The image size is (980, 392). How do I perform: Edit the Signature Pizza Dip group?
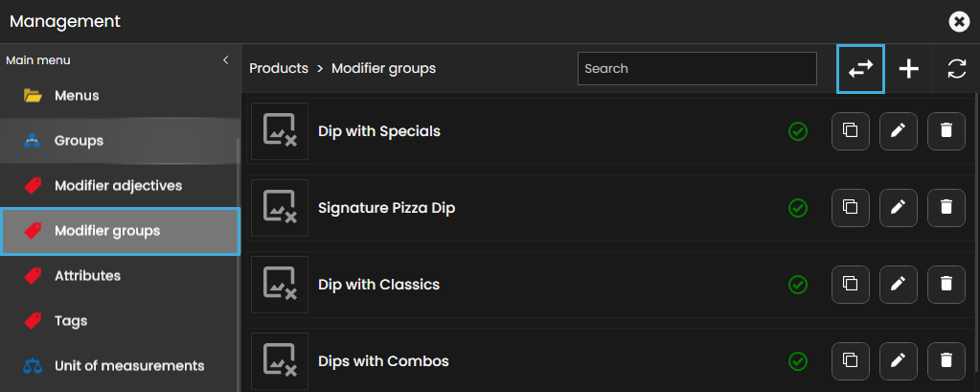(x=898, y=207)
